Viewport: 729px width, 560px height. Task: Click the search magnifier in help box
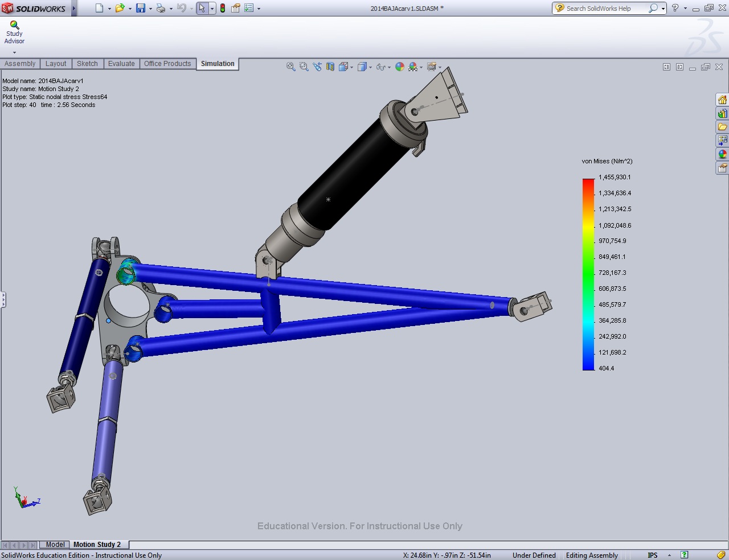pyautogui.click(x=653, y=8)
